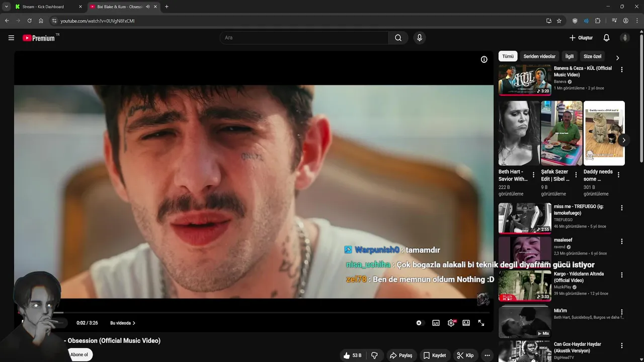Open the Mix'im playlist thumbnail
Screen dimensions: 644x362
tap(525, 322)
